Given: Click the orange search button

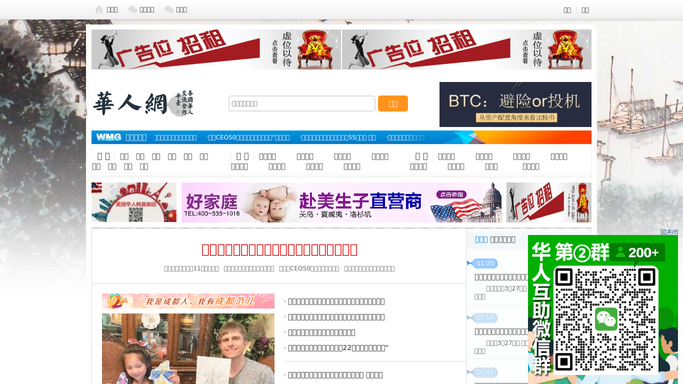Looking at the screenshot, I should tap(393, 104).
